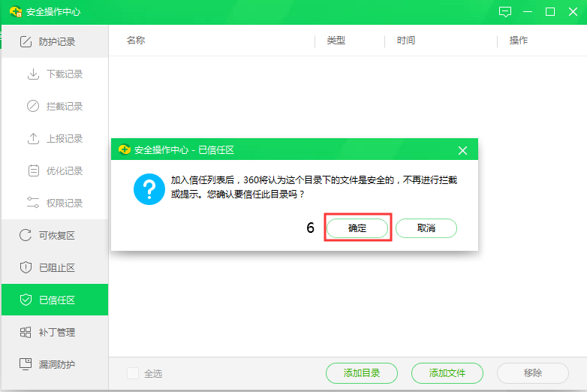Open 拦截记录 in the sidebar
The width and height of the screenshot is (587, 392).
coord(55,107)
